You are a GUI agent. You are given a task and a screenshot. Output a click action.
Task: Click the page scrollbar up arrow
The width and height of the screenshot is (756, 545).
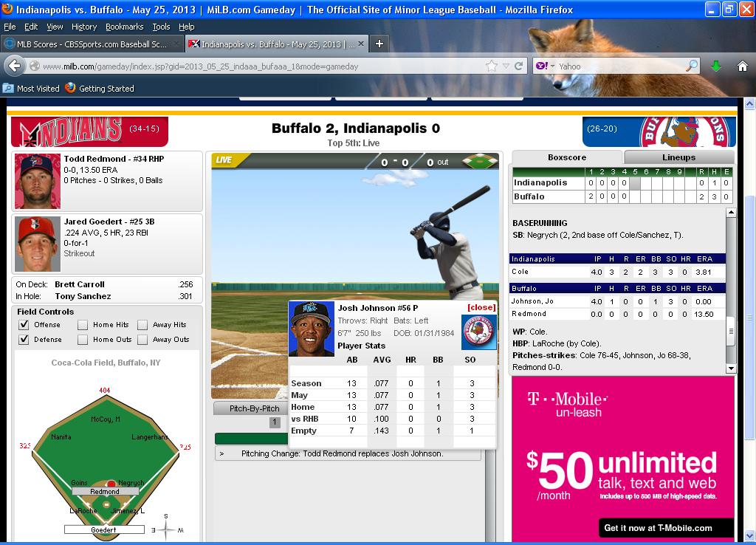point(750,103)
